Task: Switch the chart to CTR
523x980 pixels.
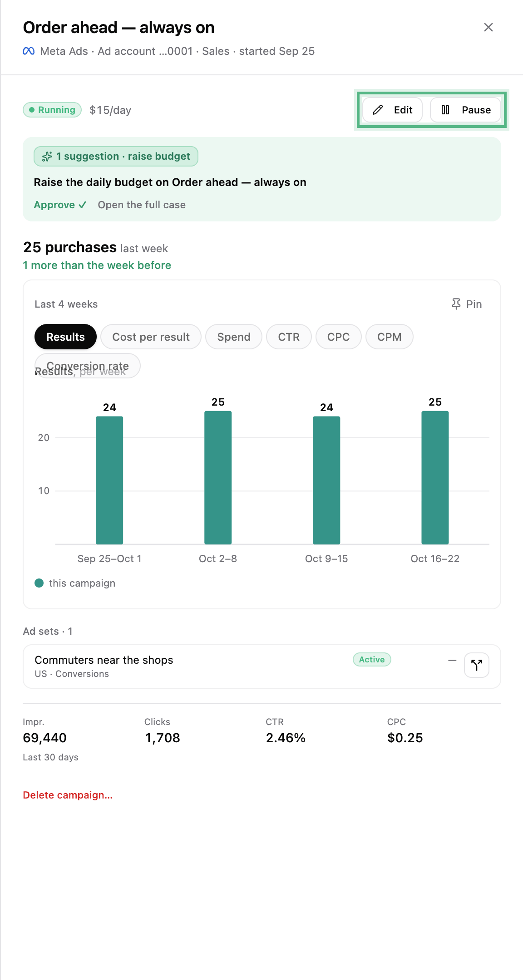Action: [x=289, y=337]
